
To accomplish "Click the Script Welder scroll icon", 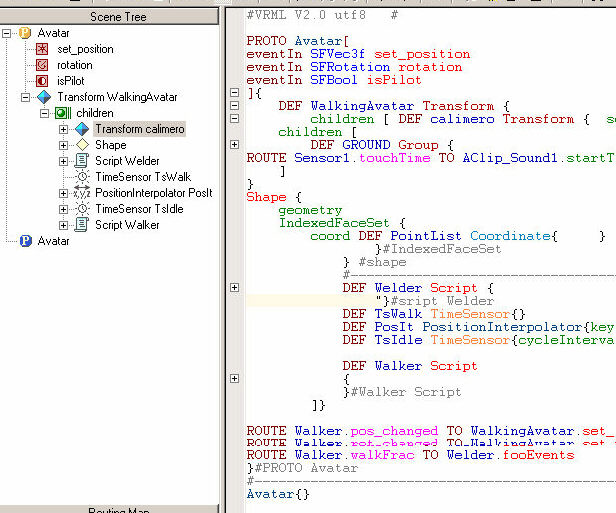I will (x=82, y=161).
